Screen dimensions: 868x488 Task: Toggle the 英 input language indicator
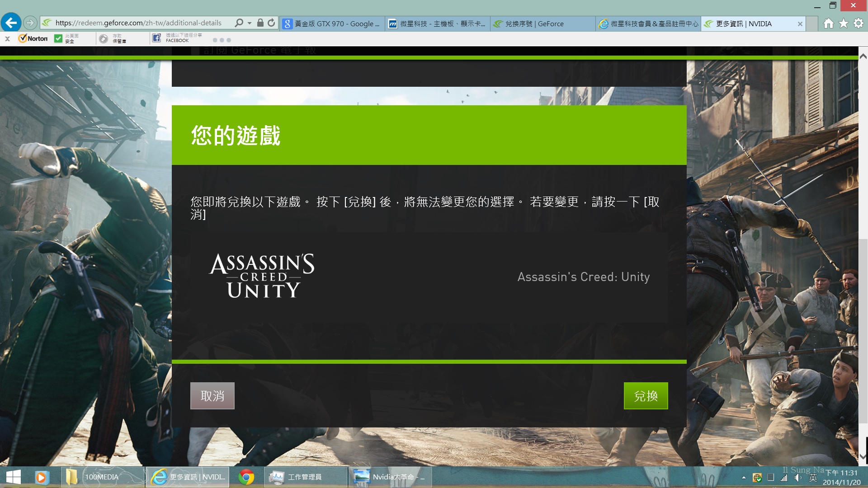click(x=813, y=478)
